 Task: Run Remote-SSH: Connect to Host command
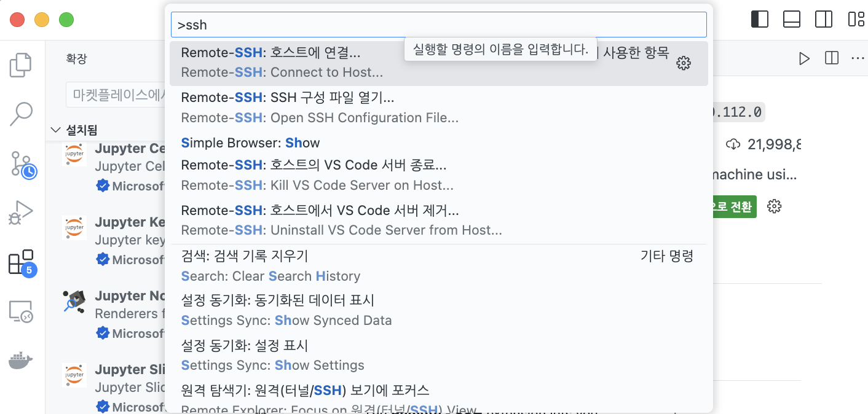[x=439, y=63]
